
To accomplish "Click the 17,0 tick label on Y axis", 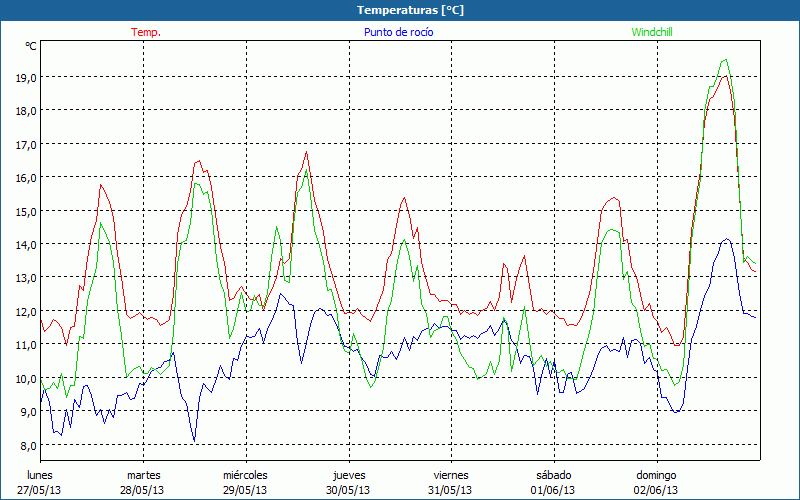I will [x=25, y=144].
